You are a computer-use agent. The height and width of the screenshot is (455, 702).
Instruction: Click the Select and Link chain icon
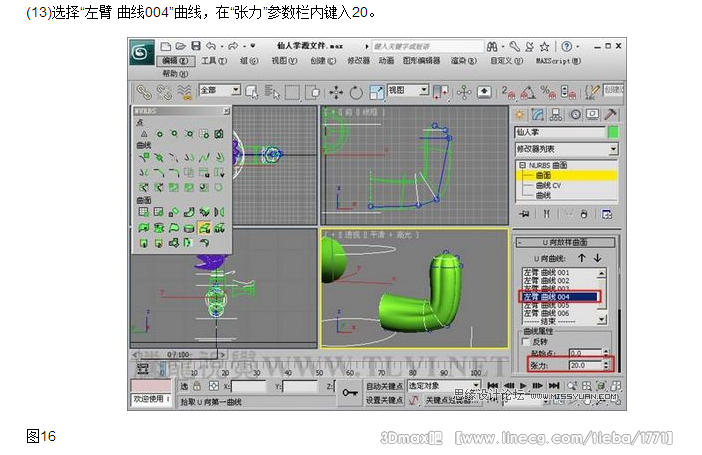click(x=144, y=92)
